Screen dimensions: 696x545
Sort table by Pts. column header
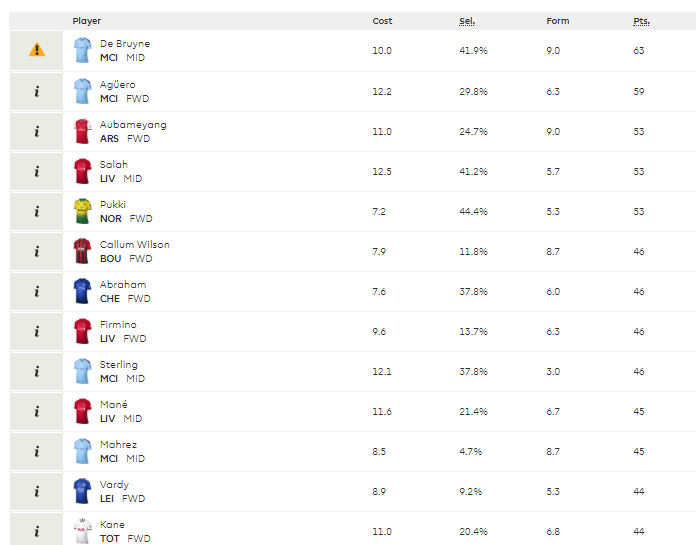[x=641, y=21]
